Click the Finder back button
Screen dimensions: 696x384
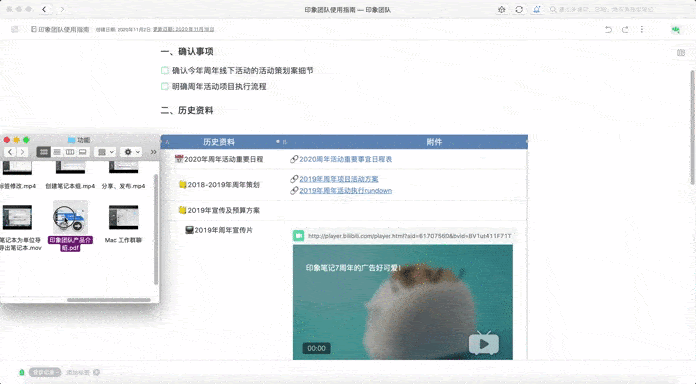[x=10, y=152]
